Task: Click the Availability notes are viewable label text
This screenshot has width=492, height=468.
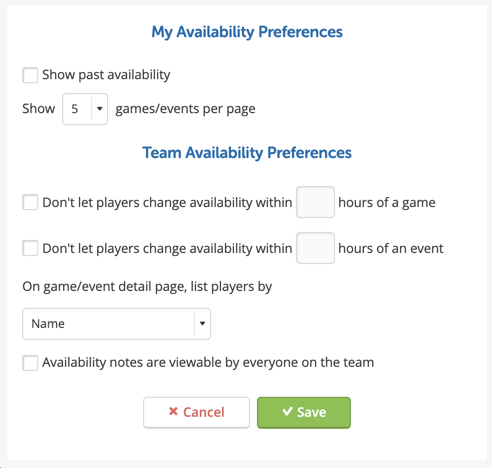Action: coord(208,362)
